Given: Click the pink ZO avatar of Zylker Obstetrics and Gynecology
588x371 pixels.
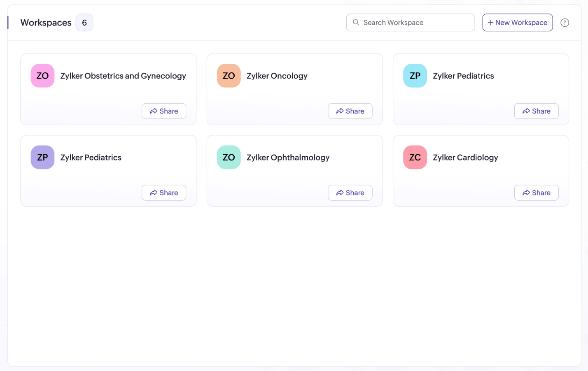Looking at the screenshot, I should coord(42,76).
